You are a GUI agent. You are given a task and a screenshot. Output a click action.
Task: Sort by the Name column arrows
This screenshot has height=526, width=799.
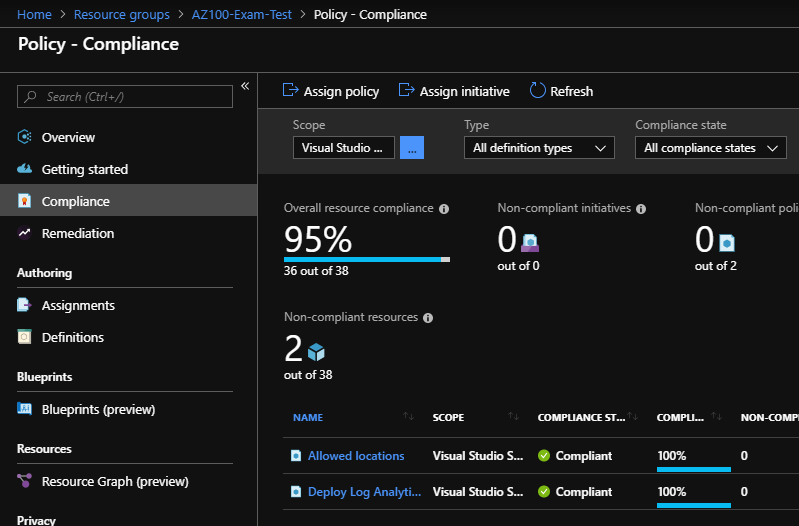pyautogui.click(x=407, y=416)
